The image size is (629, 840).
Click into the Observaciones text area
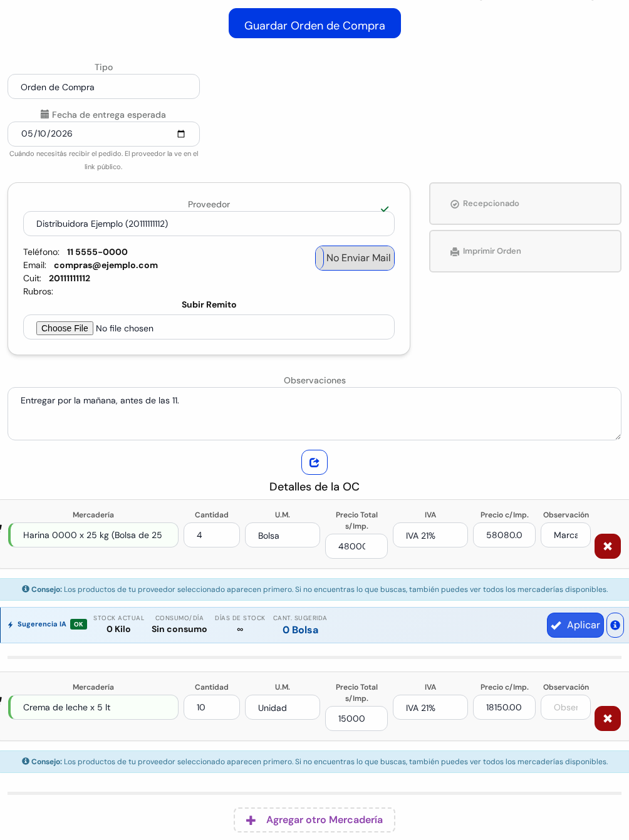(314, 413)
